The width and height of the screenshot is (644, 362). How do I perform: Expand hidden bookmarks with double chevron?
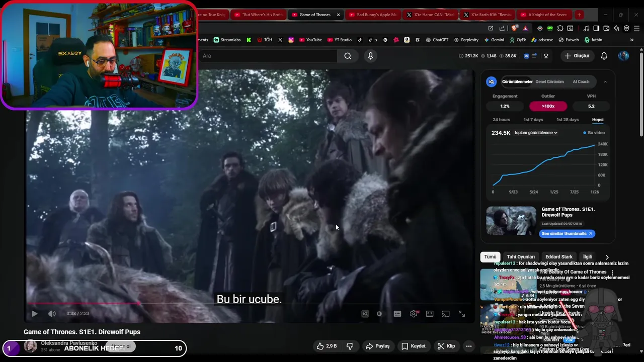coord(632,40)
